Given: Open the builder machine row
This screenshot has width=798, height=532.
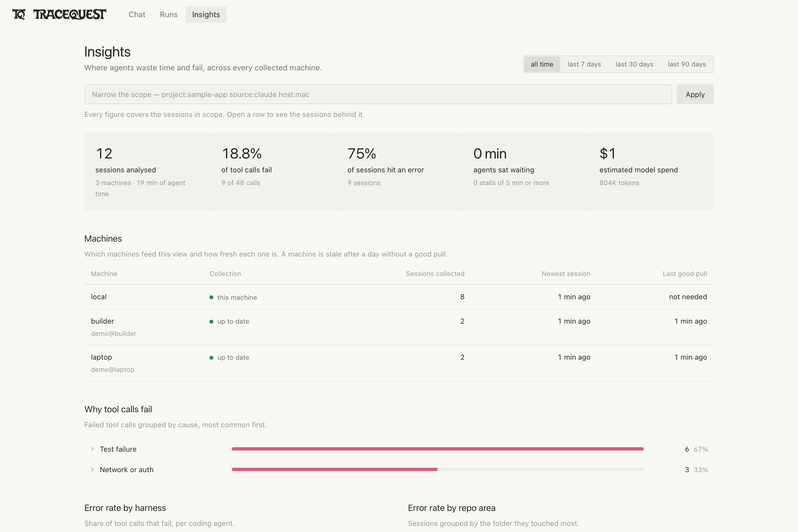Looking at the screenshot, I should [399, 327].
